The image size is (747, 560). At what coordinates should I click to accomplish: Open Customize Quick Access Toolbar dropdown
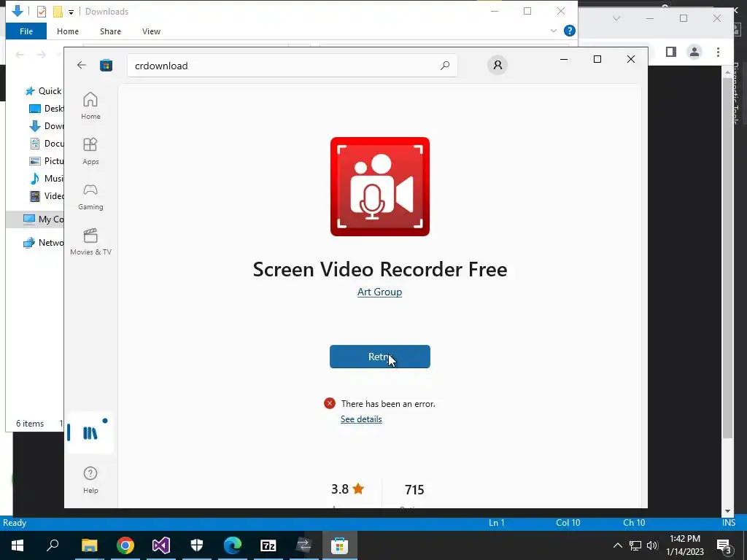tap(71, 12)
